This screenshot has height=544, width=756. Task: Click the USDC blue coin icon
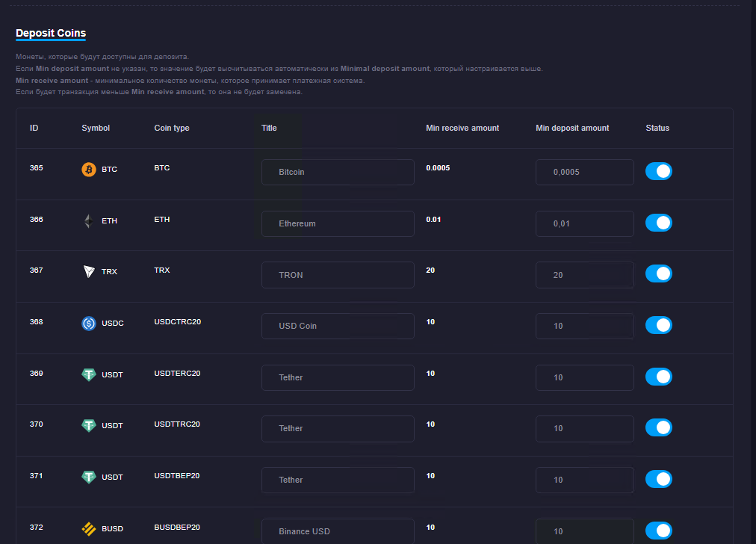(89, 324)
